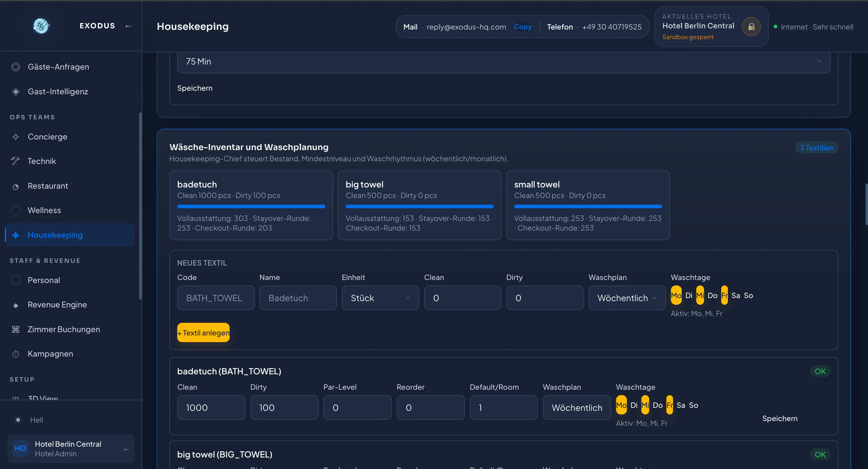The height and width of the screenshot is (469, 868).
Task: Click the Housekeeping sparkle icon
Action: tap(15, 235)
